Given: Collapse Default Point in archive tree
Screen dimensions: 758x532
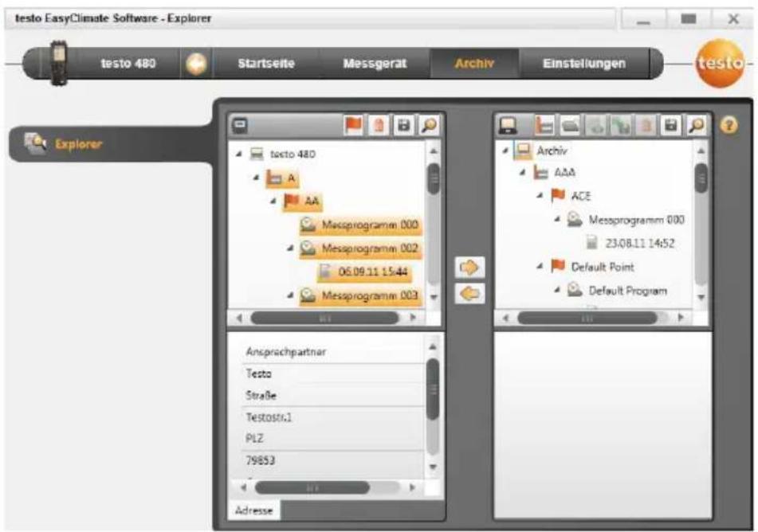Looking at the screenshot, I should (540, 266).
